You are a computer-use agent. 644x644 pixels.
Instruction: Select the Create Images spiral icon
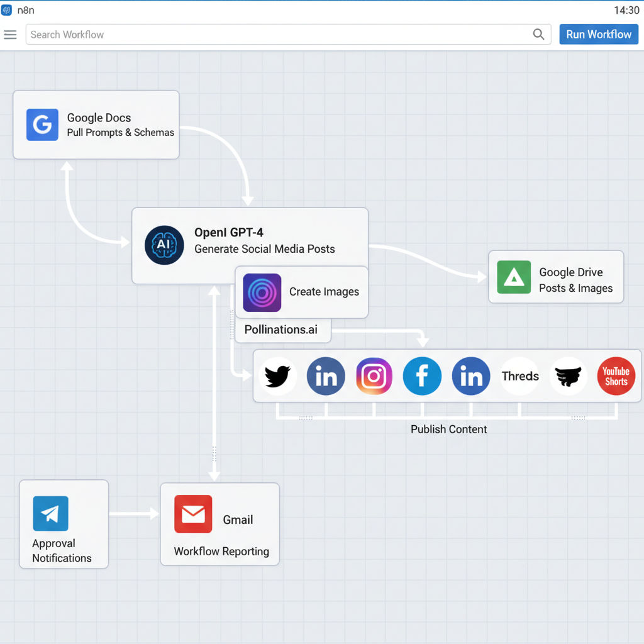262,292
